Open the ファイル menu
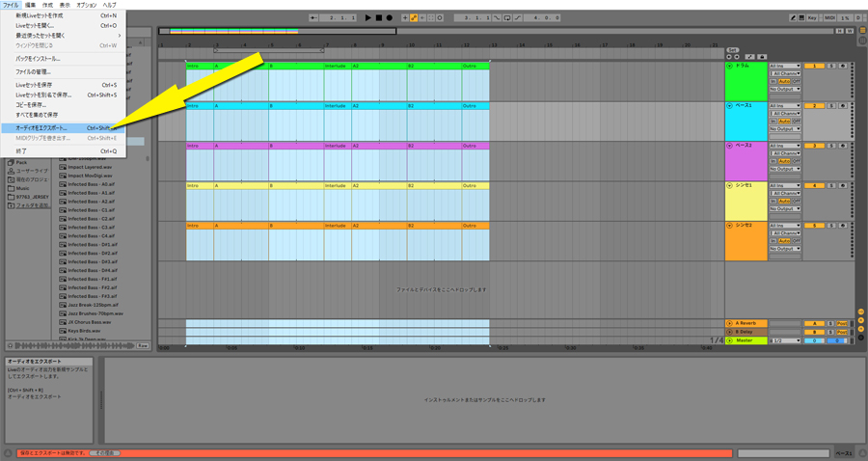The width and height of the screenshot is (868, 461). (x=11, y=5)
